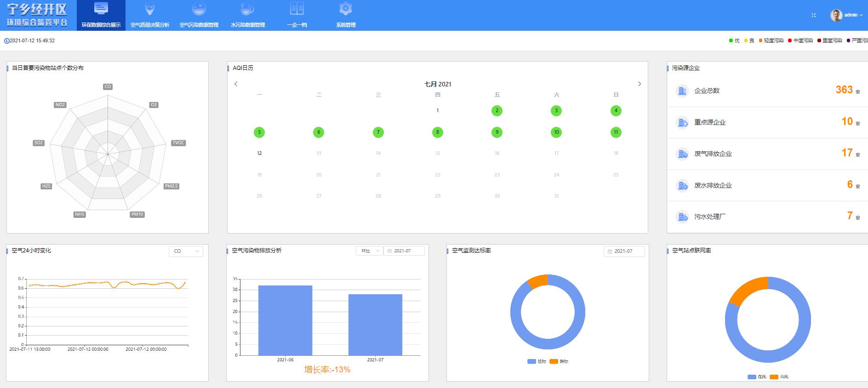Click the 水污染数据管理 water drop icon
Screen dimensions: 868x388
(x=247, y=9)
